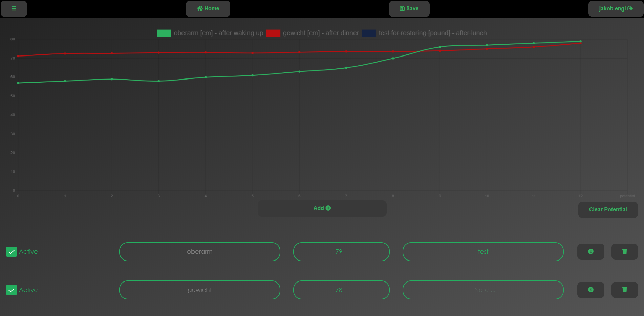Hide 'oberarm [cm] - after waking up' series
The width and height of the screenshot is (644, 316).
(218, 33)
